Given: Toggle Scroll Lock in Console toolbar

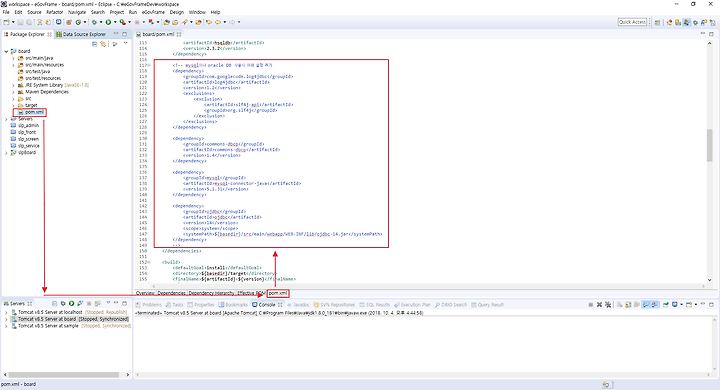Looking at the screenshot, I should (628, 305).
